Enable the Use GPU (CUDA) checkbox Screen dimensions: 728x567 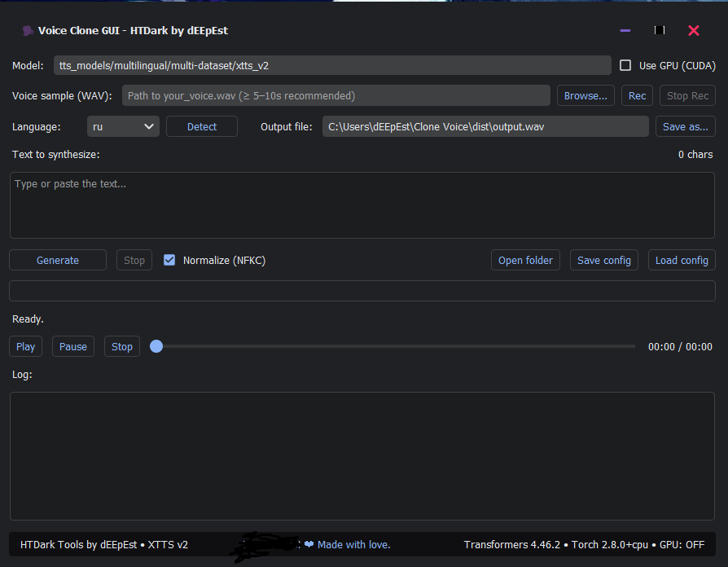(x=625, y=65)
